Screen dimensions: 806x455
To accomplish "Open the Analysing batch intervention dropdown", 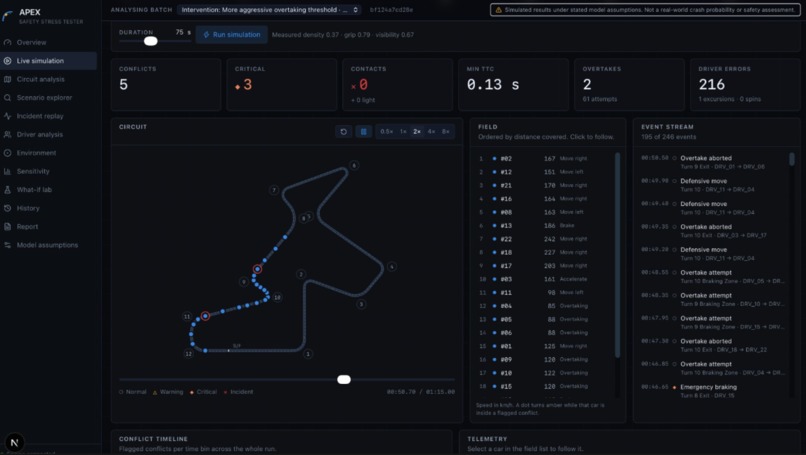I will (269, 10).
